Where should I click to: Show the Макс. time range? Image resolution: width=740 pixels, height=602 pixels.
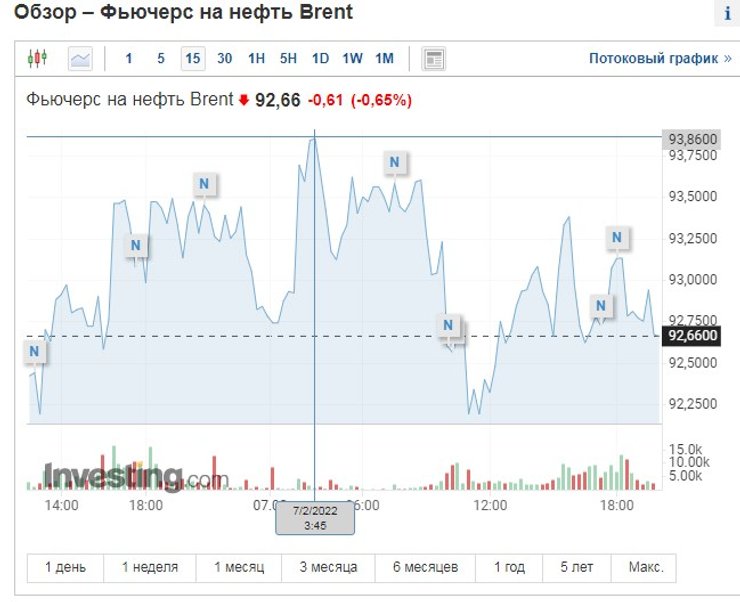(x=645, y=567)
